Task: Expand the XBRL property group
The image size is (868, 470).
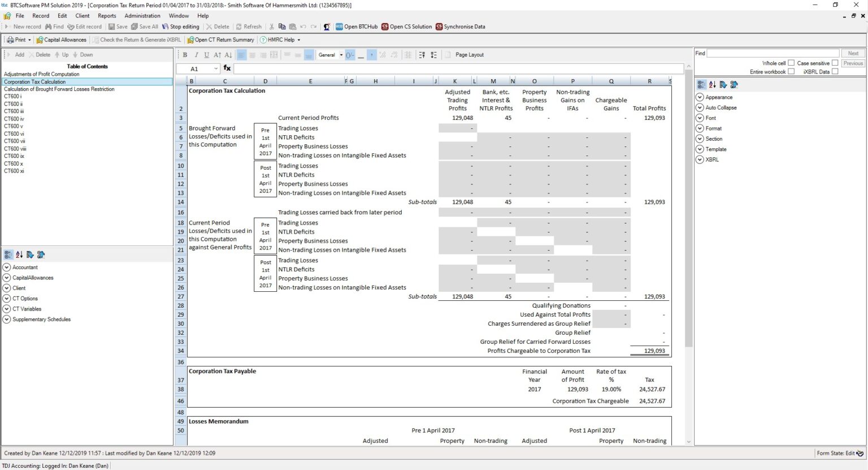Action: point(700,159)
